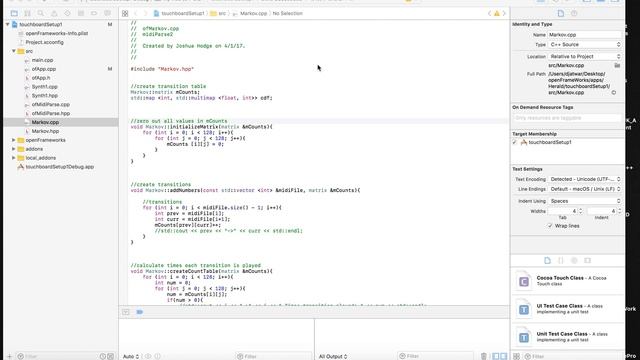Toggle the variables view pane button
The image size is (640, 360).
[x=496, y=356]
